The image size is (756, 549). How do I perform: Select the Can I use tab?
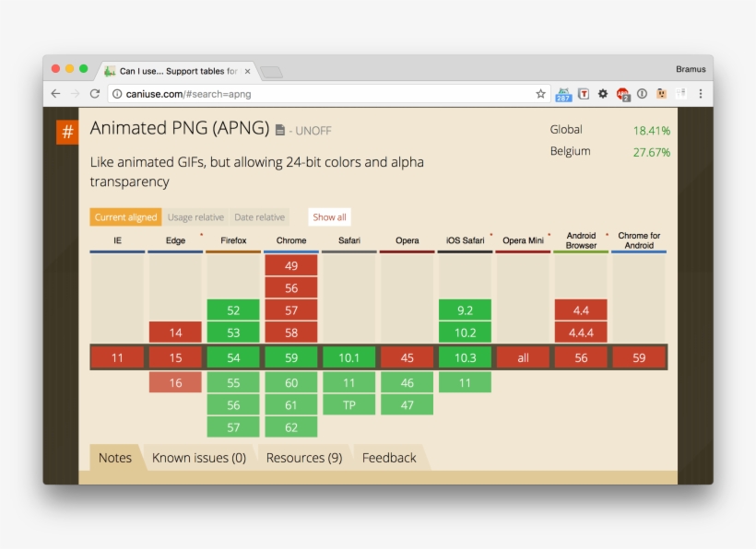(x=178, y=71)
